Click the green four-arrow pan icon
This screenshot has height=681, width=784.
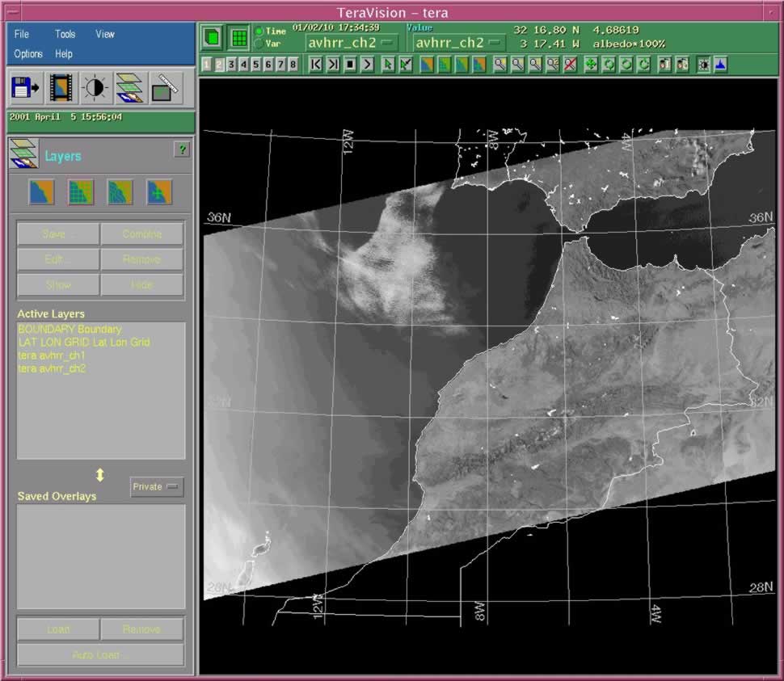click(591, 65)
